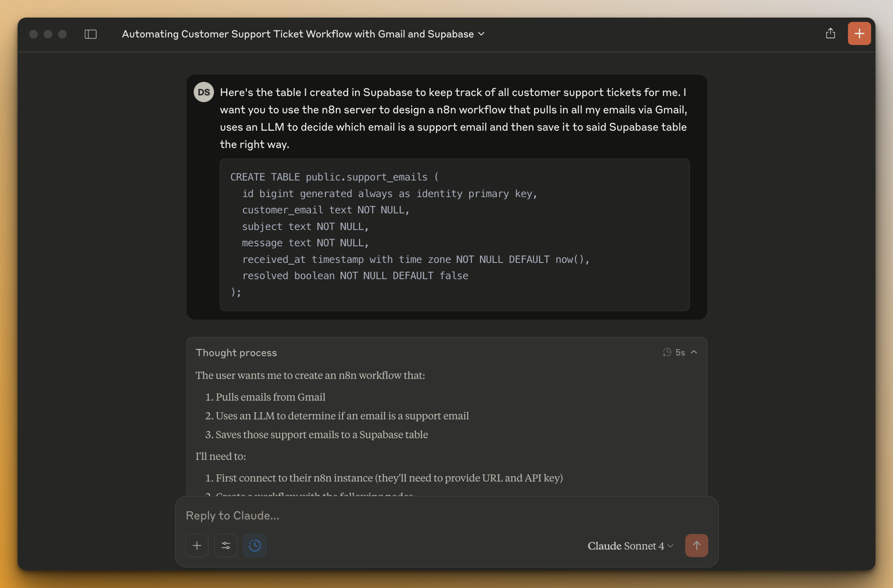The width and height of the screenshot is (893, 588).
Task: Click the share conversation icon
Action: click(830, 33)
